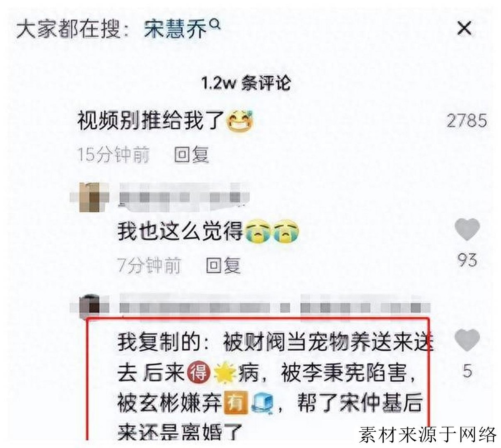Reply to the comment 视频别推给我了

pyautogui.click(x=192, y=155)
